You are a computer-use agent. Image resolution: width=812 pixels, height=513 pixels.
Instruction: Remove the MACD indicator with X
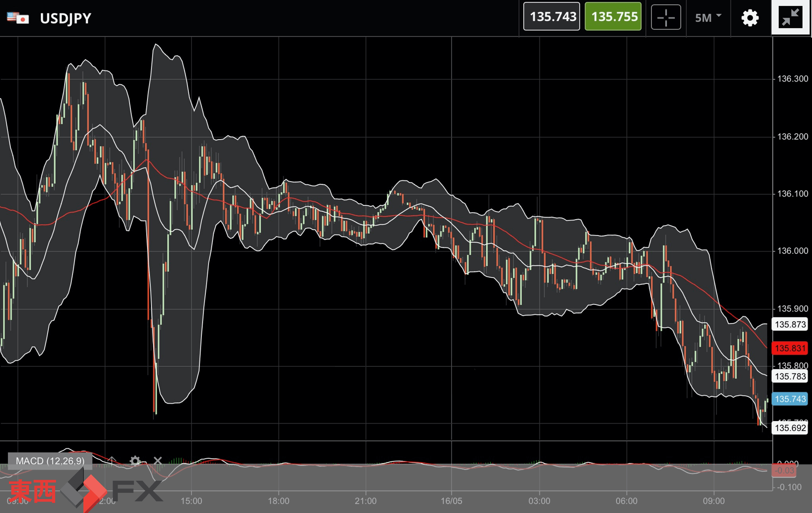pos(157,461)
